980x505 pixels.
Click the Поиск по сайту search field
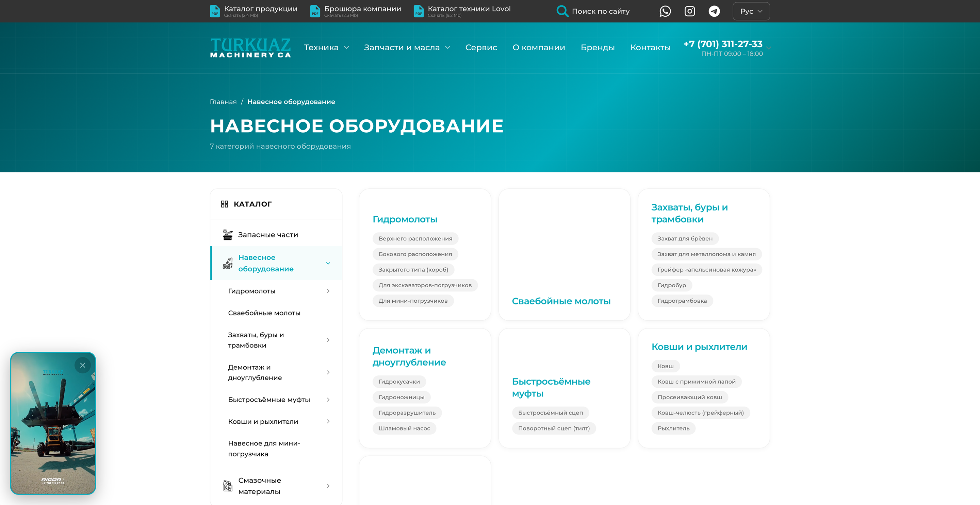(601, 12)
